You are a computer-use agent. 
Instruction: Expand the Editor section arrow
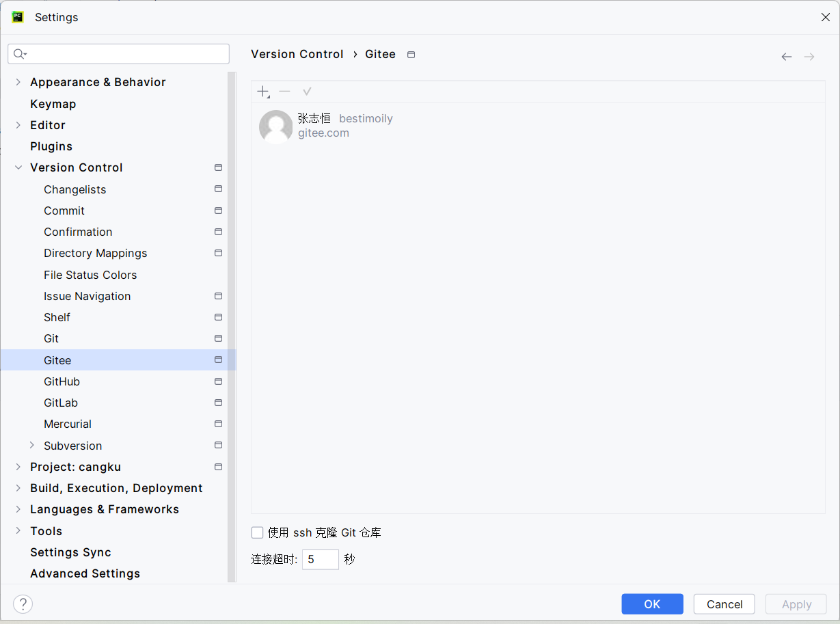point(18,125)
